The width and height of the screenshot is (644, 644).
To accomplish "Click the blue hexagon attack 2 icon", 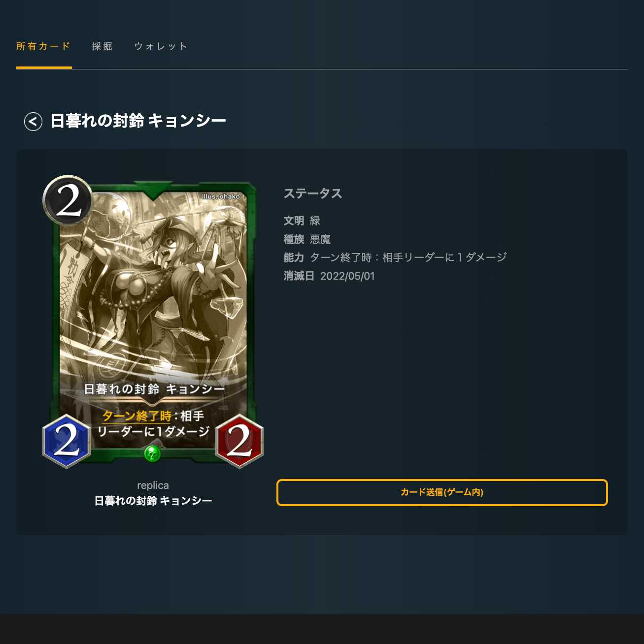I will point(67,441).
